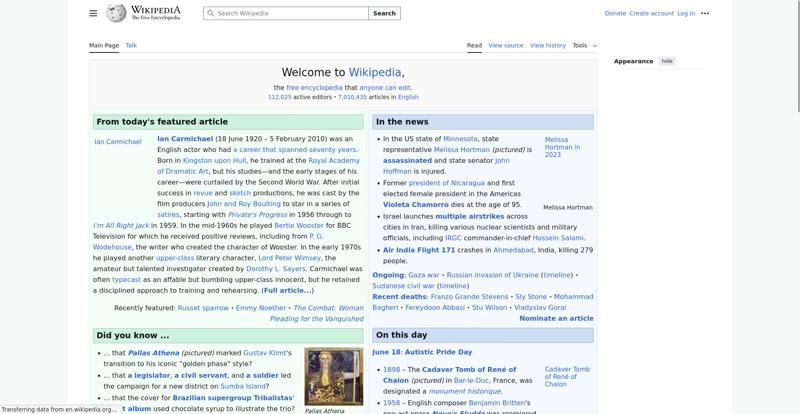Open recently featured Russet sparrow
This screenshot has width=800, height=414.
tap(203, 308)
